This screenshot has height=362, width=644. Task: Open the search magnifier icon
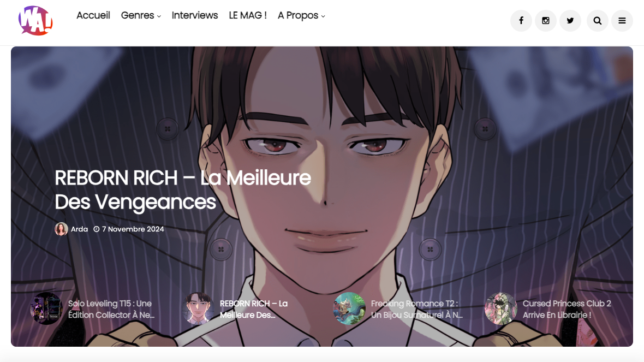pyautogui.click(x=597, y=21)
